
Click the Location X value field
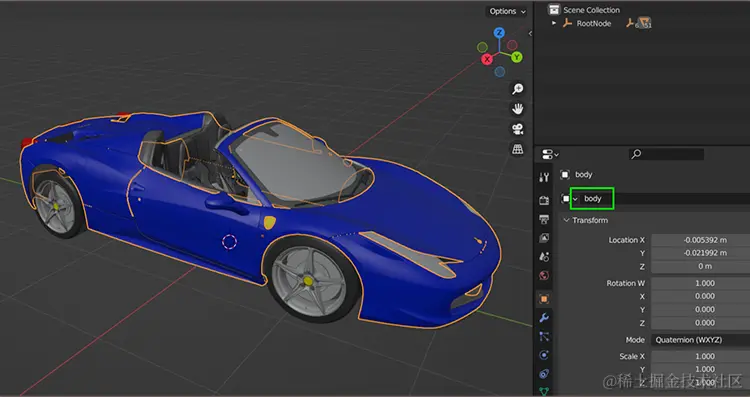tap(700, 240)
